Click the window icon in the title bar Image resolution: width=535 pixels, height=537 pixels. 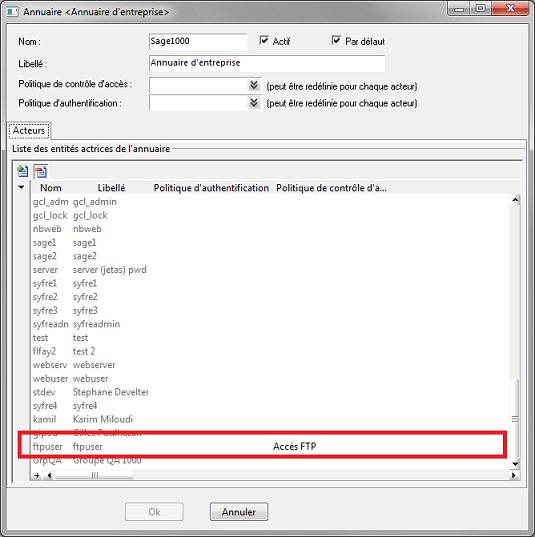tap(12, 12)
